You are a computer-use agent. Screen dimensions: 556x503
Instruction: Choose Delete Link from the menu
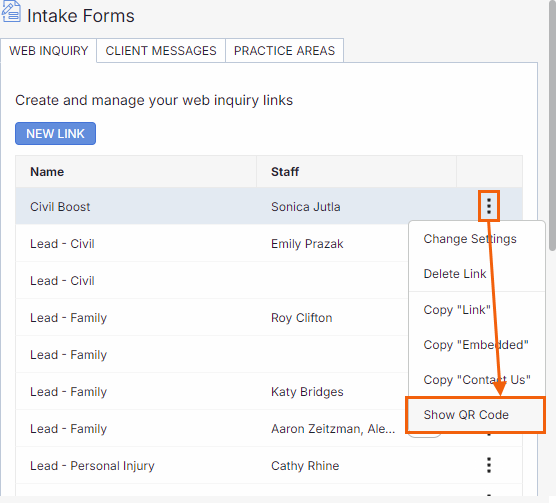pos(455,274)
